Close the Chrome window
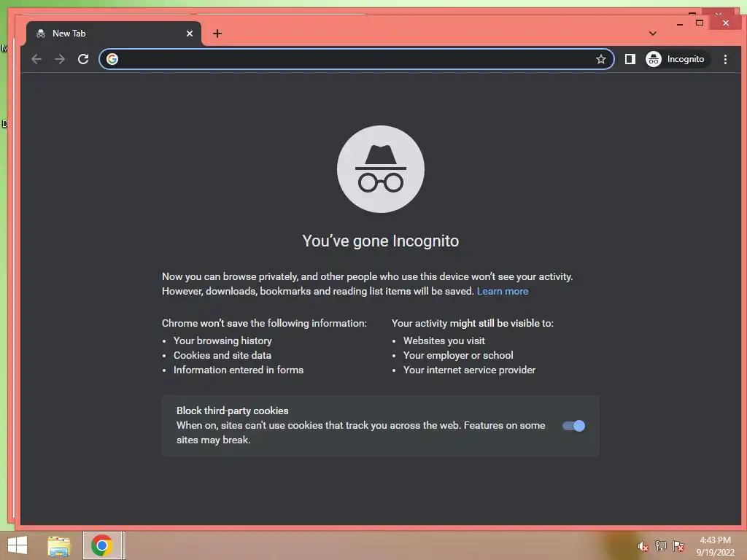The height and width of the screenshot is (560, 747). (726, 23)
